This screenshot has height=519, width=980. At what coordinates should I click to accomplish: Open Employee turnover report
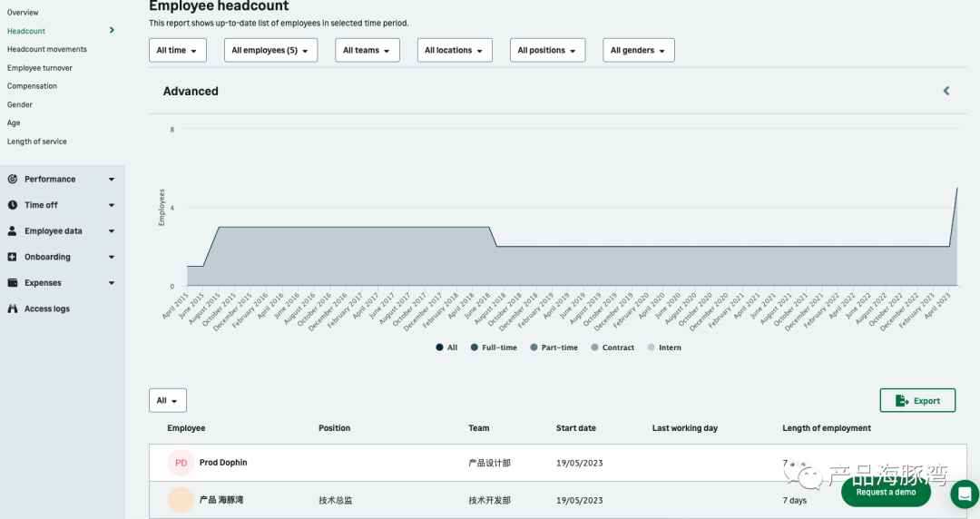pos(39,67)
